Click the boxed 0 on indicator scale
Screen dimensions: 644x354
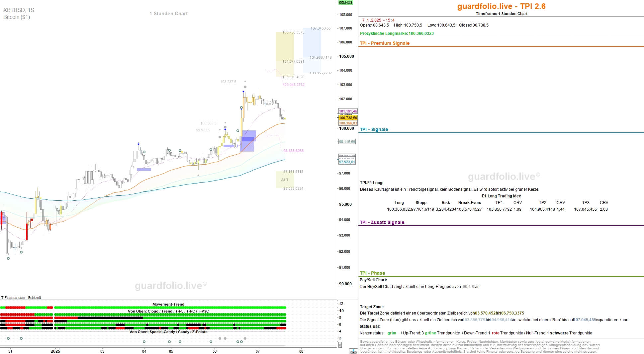point(340,345)
